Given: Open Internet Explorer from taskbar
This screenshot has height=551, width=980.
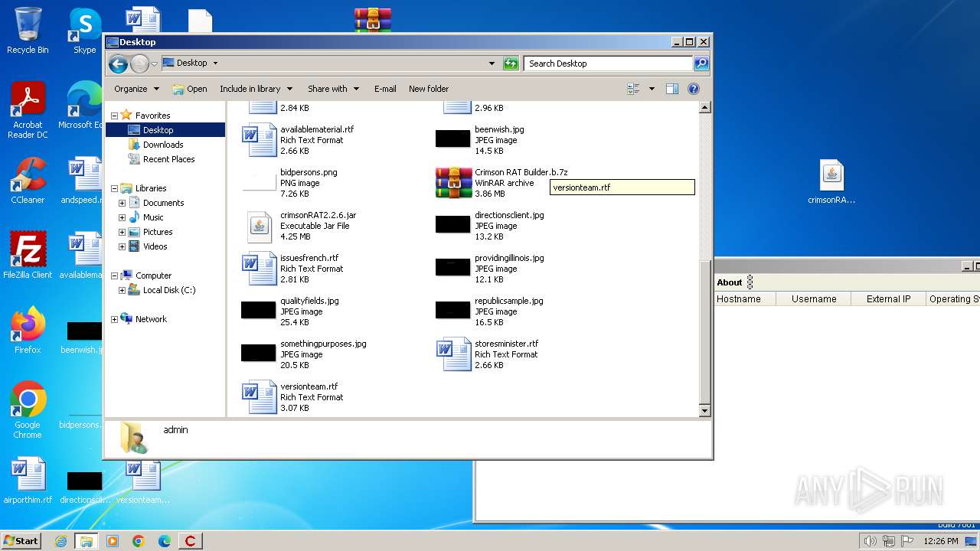Looking at the screenshot, I should (x=60, y=541).
